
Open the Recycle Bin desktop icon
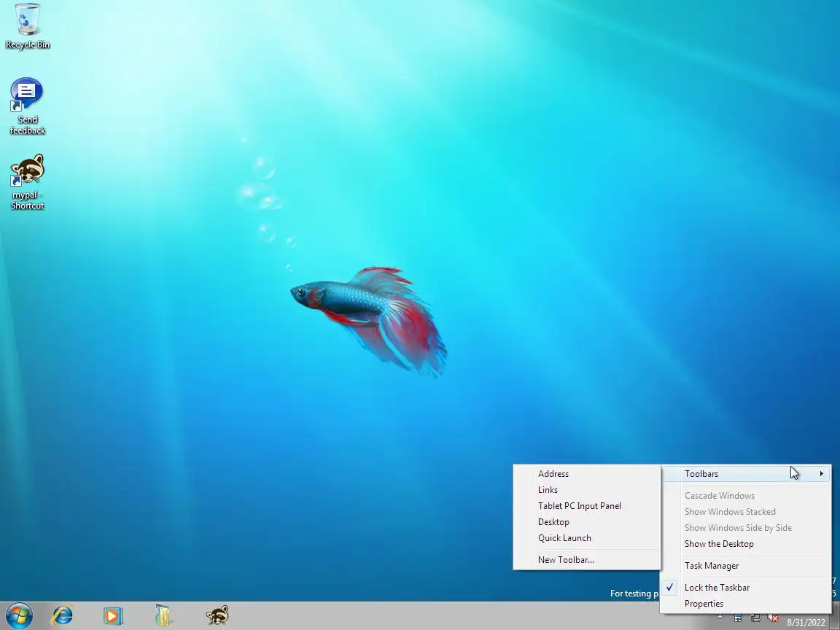[x=27, y=26]
